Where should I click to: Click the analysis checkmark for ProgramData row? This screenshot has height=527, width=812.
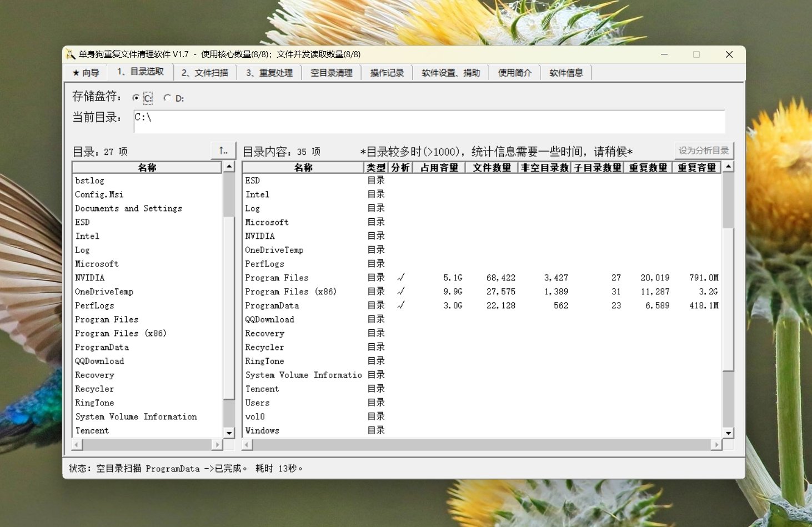pyautogui.click(x=400, y=305)
